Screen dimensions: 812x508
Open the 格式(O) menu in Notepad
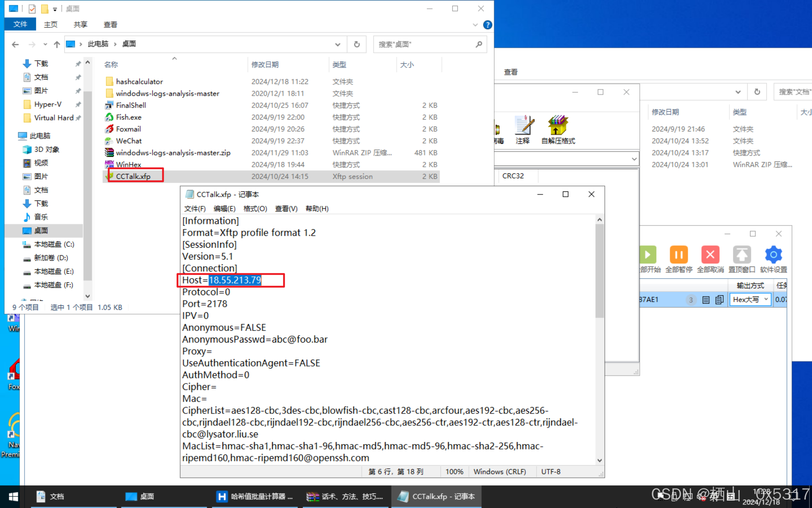tap(255, 209)
